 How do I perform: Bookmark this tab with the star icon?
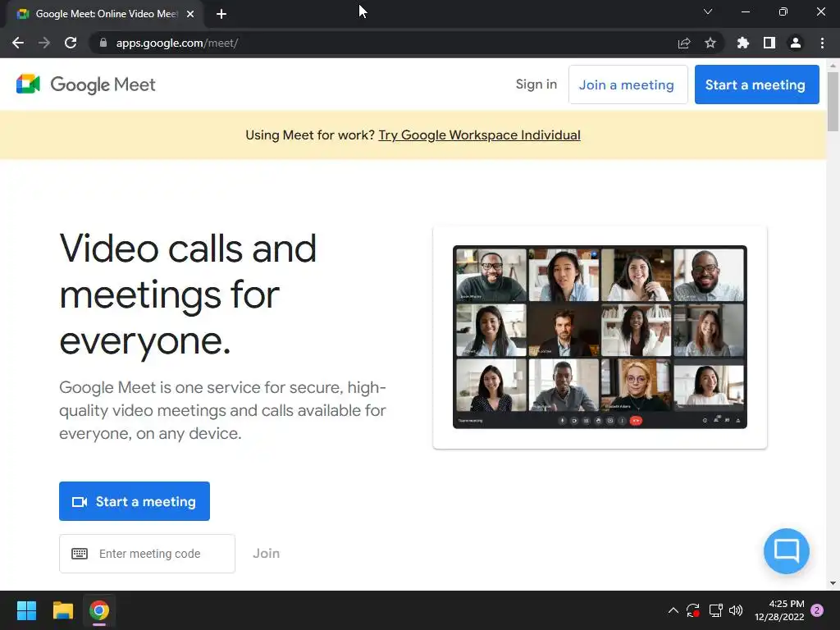tap(710, 43)
